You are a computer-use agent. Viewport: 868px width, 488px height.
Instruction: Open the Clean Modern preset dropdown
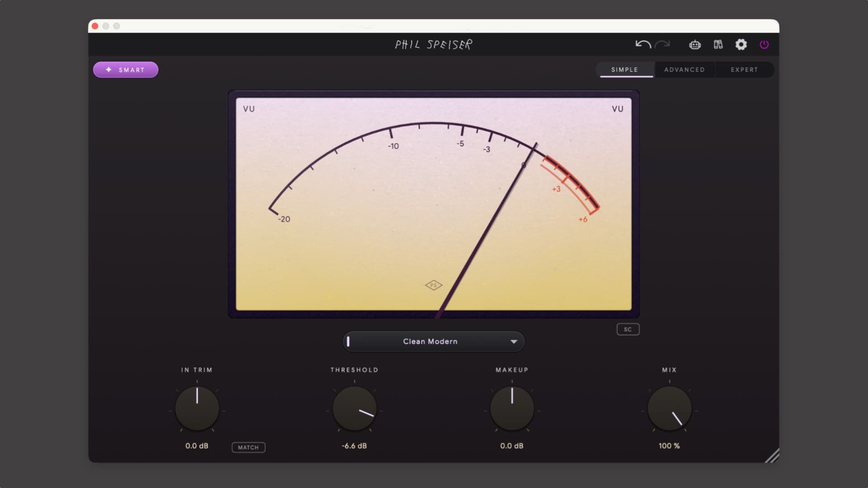pos(434,342)
